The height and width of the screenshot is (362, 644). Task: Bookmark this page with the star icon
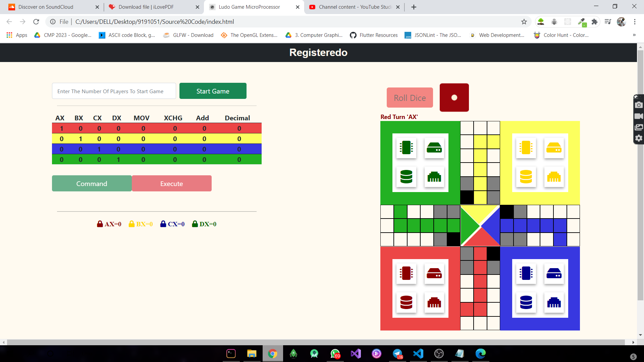pos(524,22)
